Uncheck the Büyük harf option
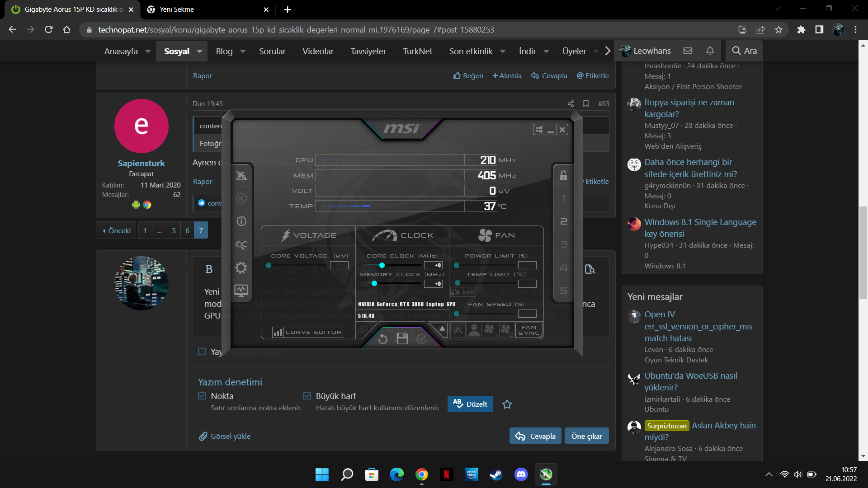The image size is (868, 488). coord(307,396)
